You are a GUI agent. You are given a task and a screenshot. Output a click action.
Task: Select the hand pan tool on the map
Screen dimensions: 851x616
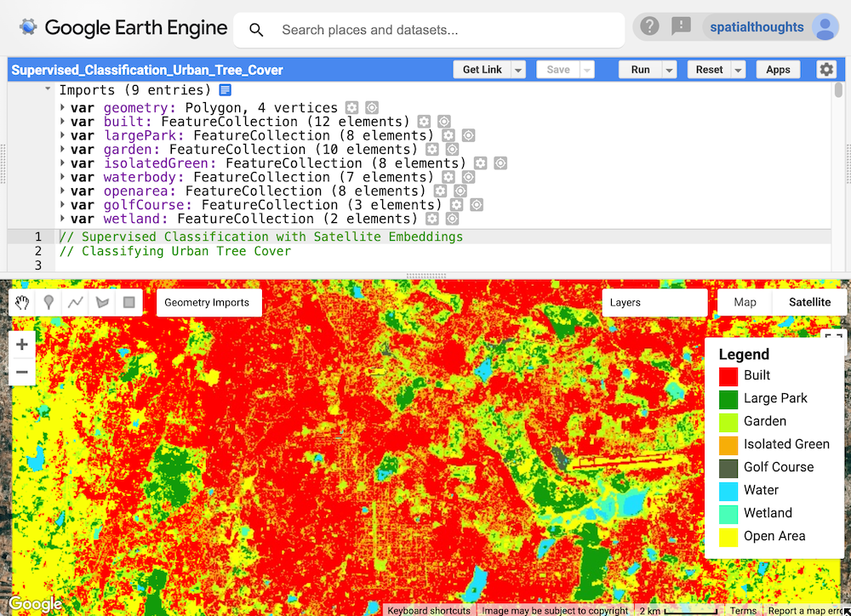(23, 302)
